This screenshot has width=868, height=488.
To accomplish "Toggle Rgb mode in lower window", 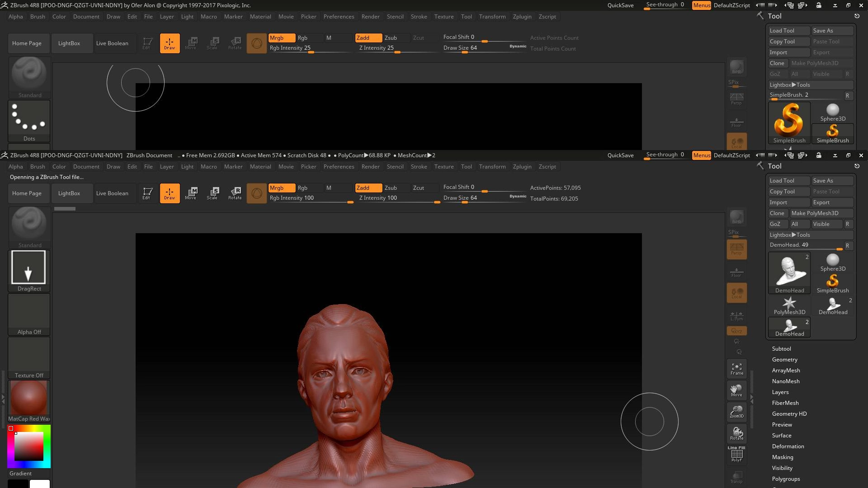I will point(310,188).
